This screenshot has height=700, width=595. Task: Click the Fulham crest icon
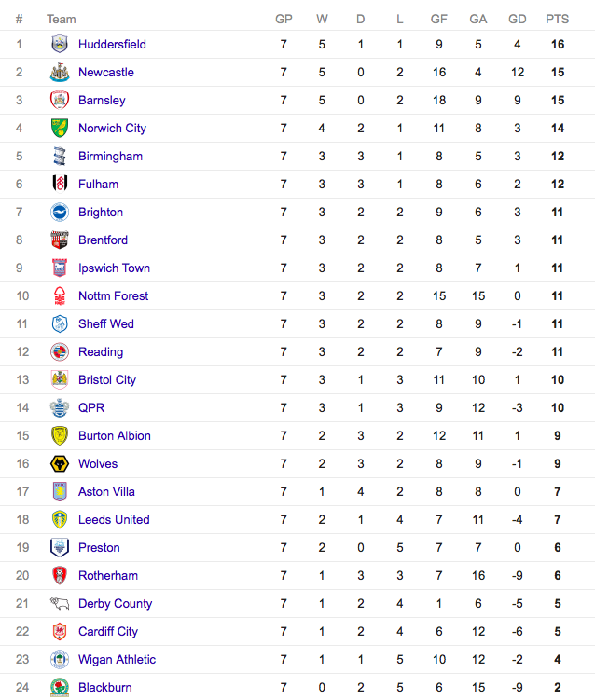pyautogui.click(x=60, y=184)
